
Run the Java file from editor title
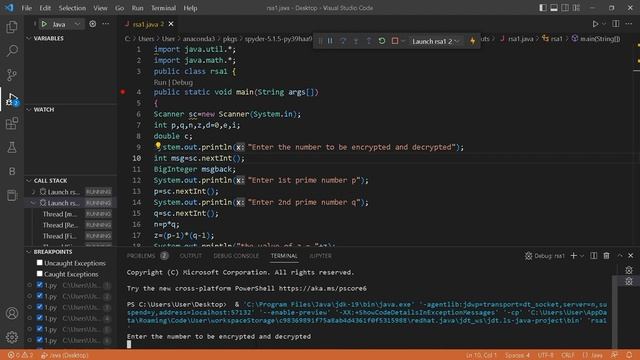tap(596, 24)
